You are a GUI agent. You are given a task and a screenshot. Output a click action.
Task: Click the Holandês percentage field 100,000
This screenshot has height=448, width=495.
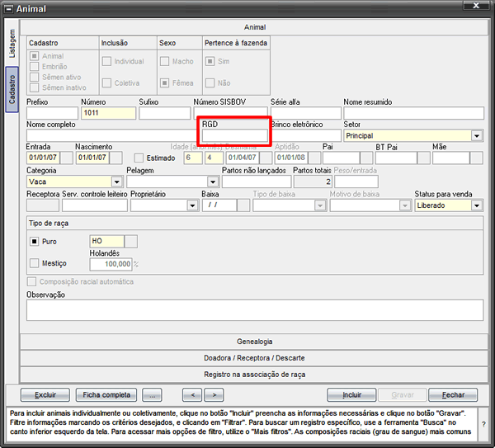[111, 265]
